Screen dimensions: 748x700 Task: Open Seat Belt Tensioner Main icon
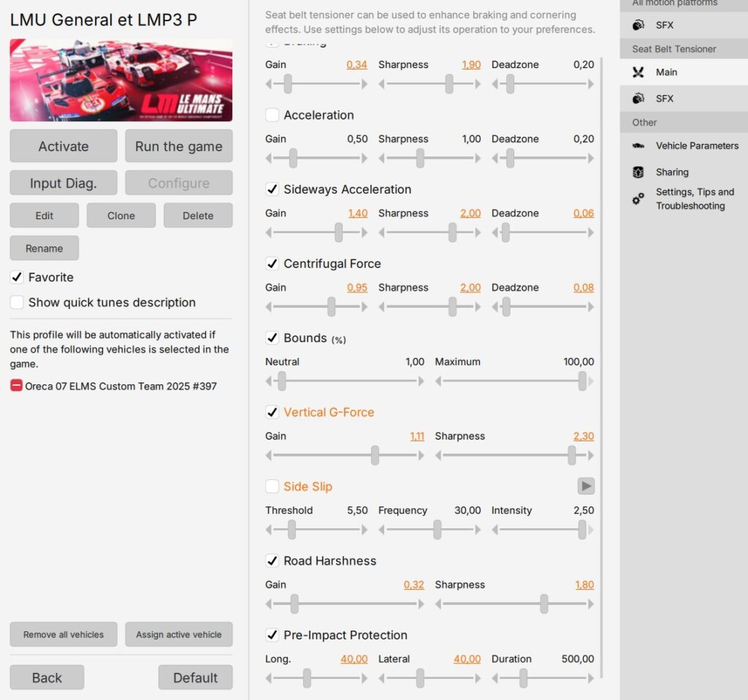[638, 72]
